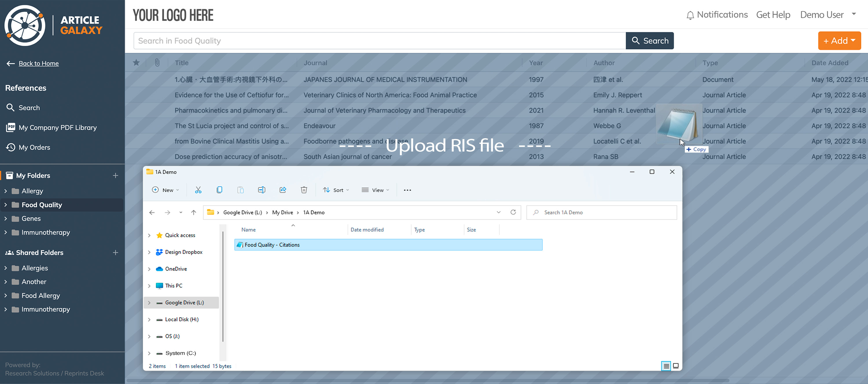Image resolution: width=868 pixels, height=384 pixels.
Task: Go up one folder level in Explorer
Action: coord(193,213)
